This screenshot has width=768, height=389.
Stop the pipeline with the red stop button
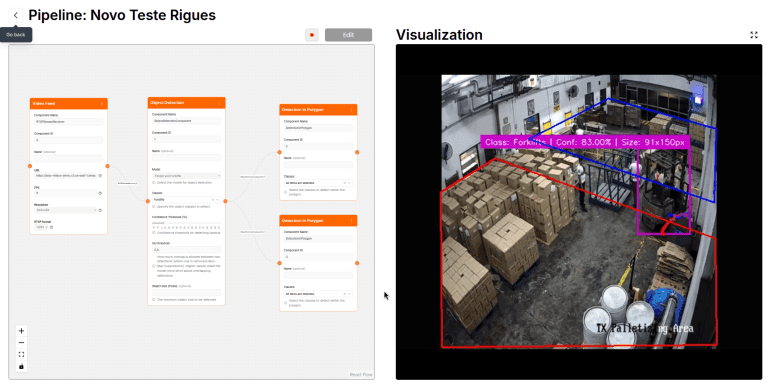[x=312, y=35]
